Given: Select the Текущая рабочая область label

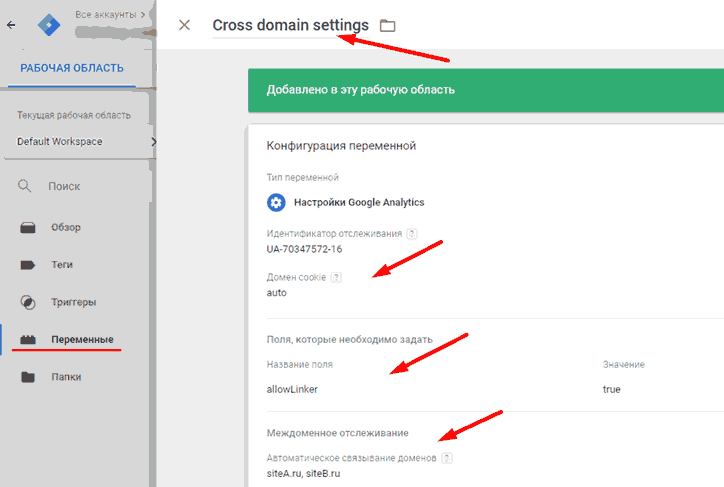Looking at the screenshot, I should click(x=74, y=115).
